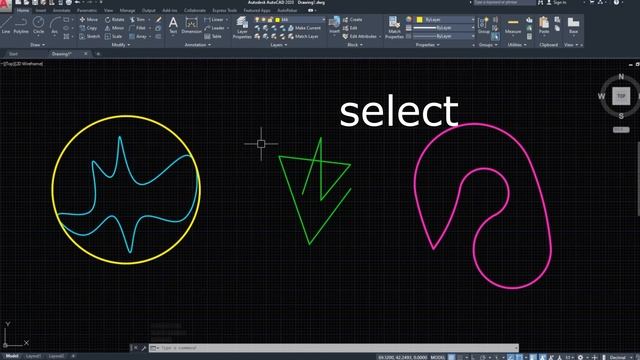The width and height of the screenshot is (640, 360).
Task: Click the command line input field
Action: (x=334, y=348)
